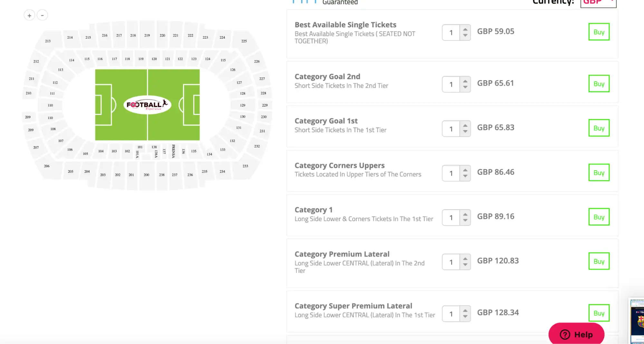Buy Category Premium Lateral tickets

point(598,261)
